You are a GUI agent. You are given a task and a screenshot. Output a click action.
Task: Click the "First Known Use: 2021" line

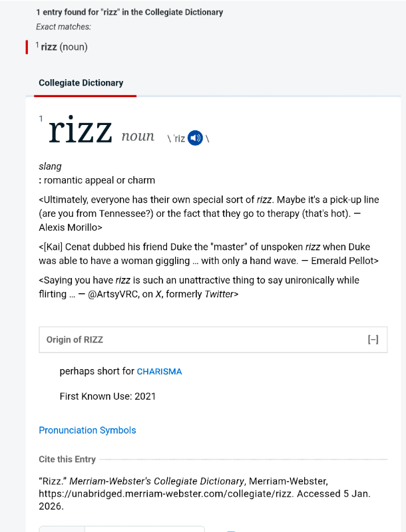pyautogui.click(x=108, y=396)
